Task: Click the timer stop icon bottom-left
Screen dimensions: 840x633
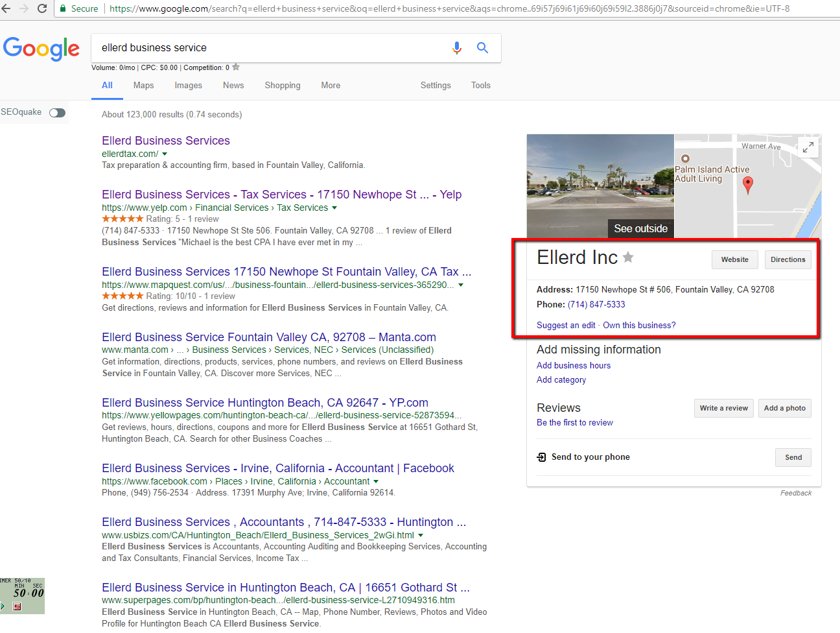Action: [x=17, y=606]
